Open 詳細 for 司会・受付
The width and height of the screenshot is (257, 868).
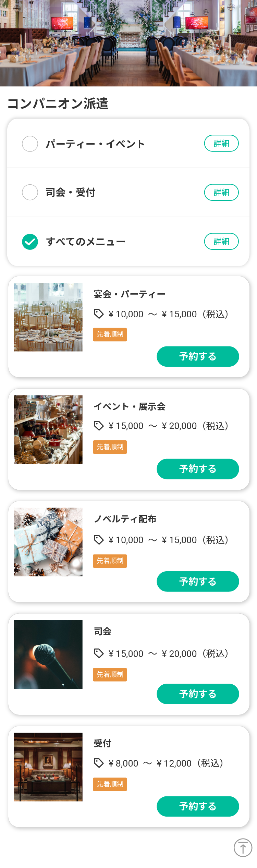pyautogui.click(x=221, y=192)
